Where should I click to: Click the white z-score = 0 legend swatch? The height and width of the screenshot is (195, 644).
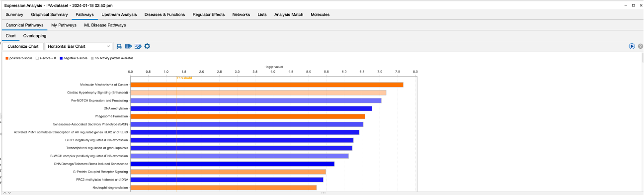(x=37, y=58)
